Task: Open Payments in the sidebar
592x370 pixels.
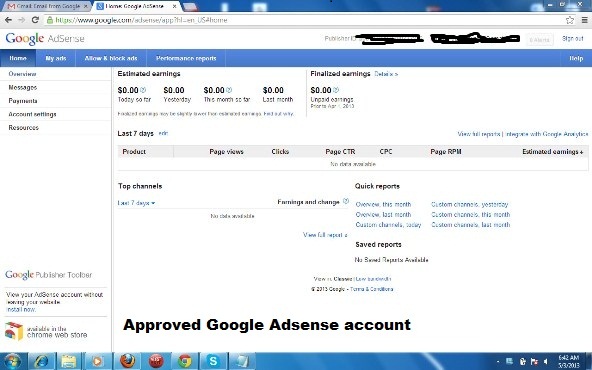Action: [23, 101]
